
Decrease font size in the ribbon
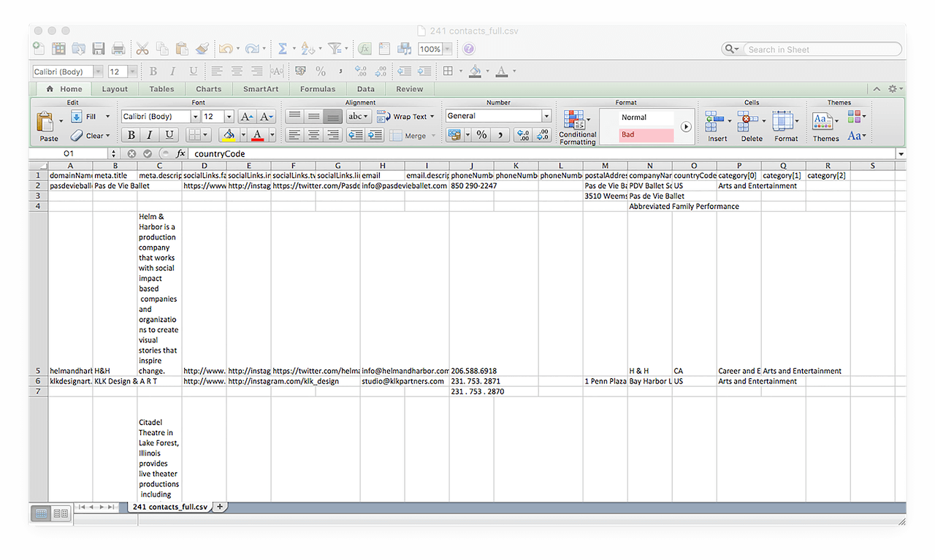(x=264, y=116)
